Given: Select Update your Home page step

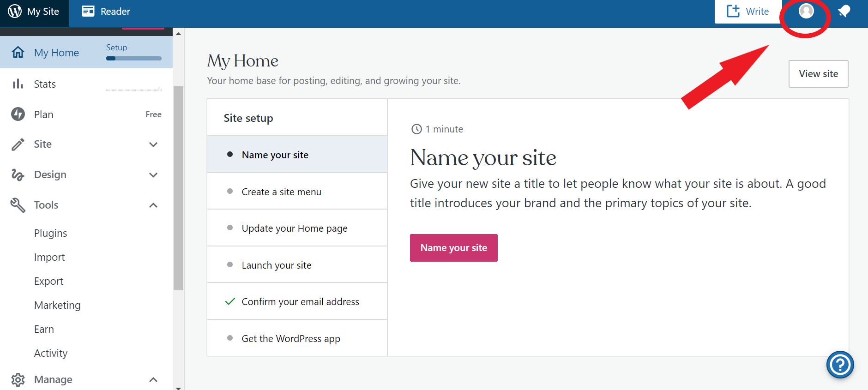Looking at the screenshot, I should [297, 228].
